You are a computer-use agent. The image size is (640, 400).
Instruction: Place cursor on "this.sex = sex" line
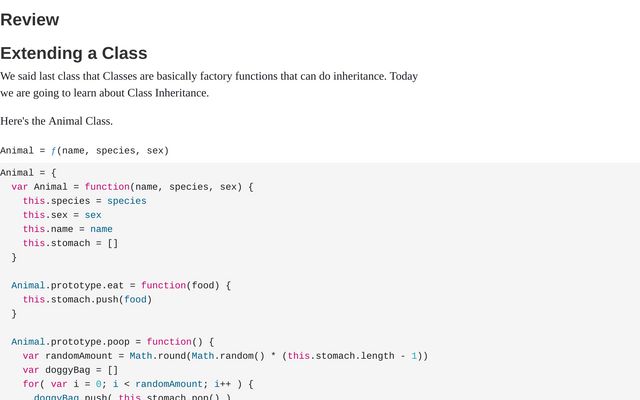coord(62,215)
